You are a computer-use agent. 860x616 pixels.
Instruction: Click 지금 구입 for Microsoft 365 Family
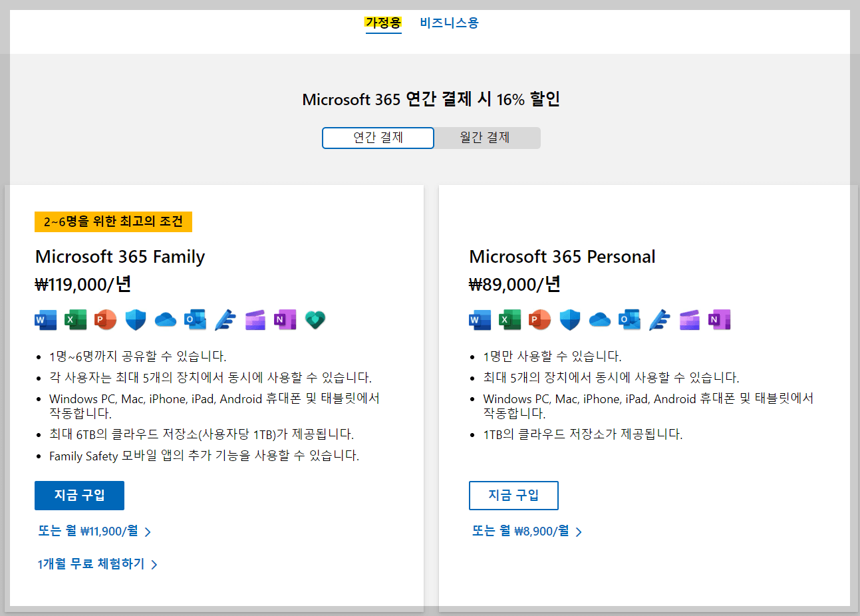79,496
